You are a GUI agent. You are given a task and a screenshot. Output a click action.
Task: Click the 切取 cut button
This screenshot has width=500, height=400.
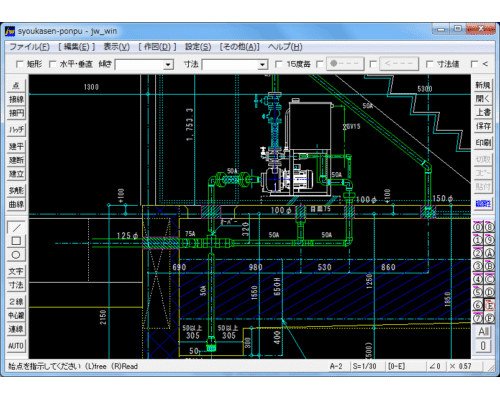pos(483,160)
